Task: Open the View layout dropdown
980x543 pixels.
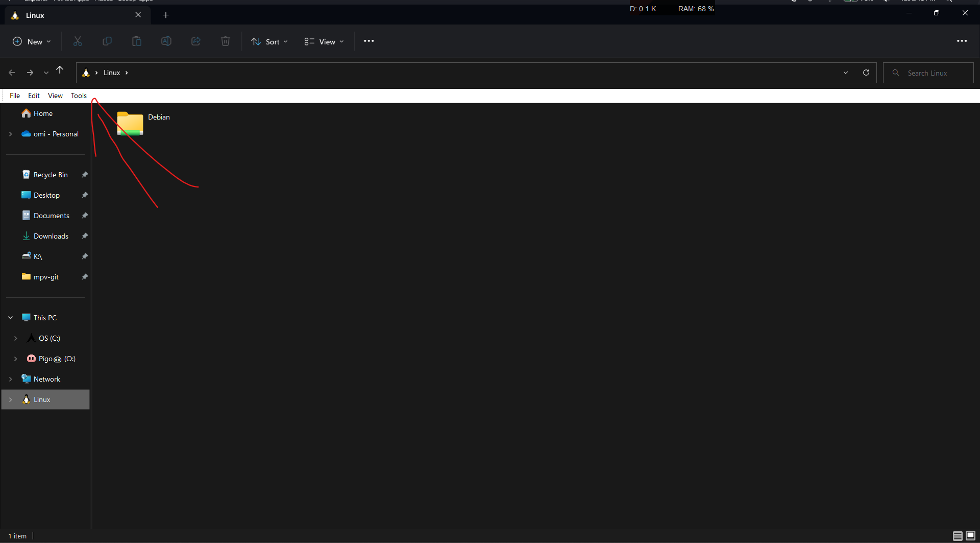Action: [x=324, y=41]
